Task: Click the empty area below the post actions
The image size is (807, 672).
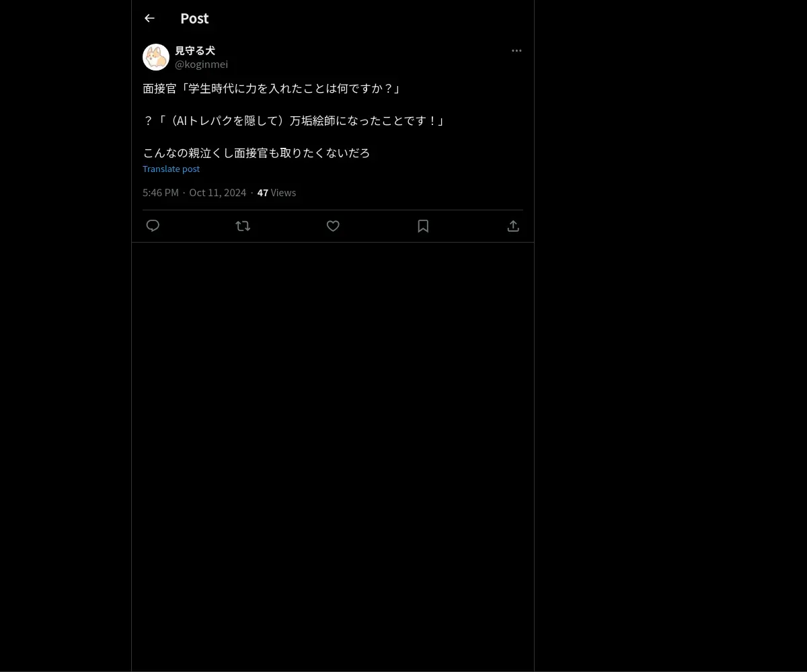Action: [333, 457]
